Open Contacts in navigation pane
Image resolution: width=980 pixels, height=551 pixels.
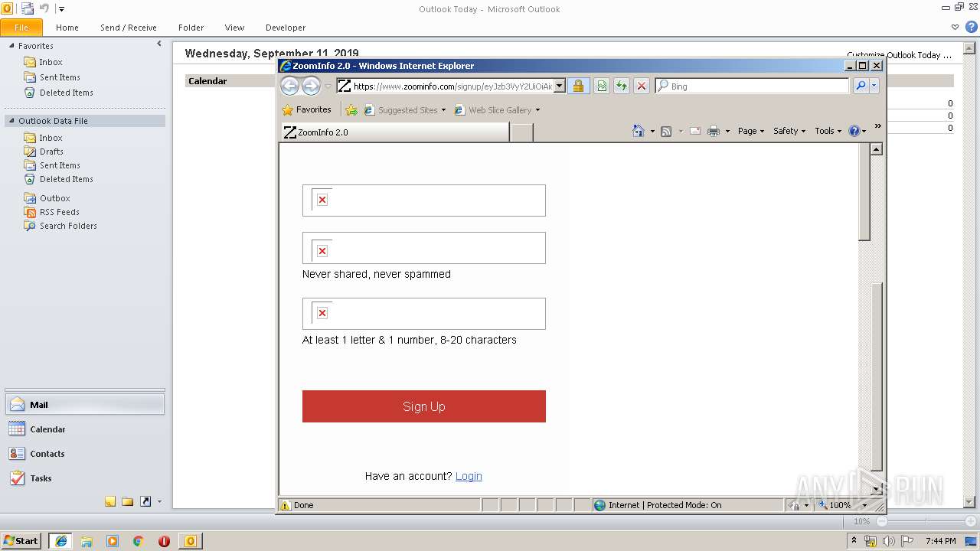click(x=84, y=454)
